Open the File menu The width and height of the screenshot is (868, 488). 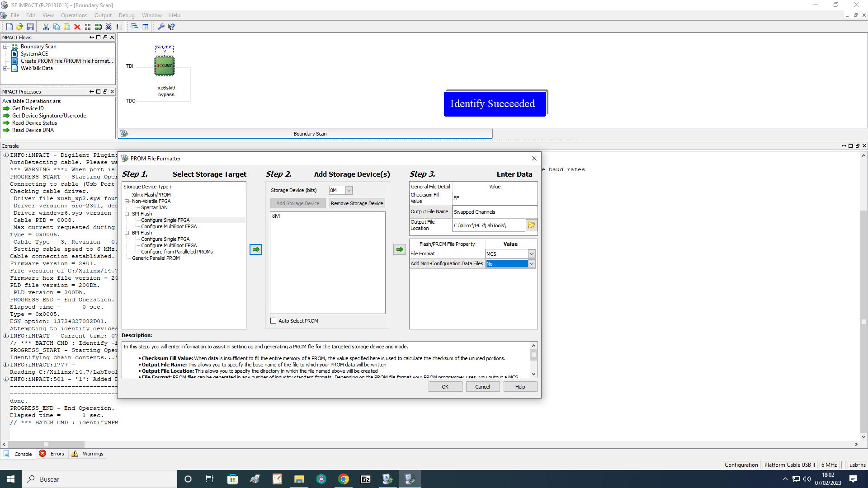point(15,15)
